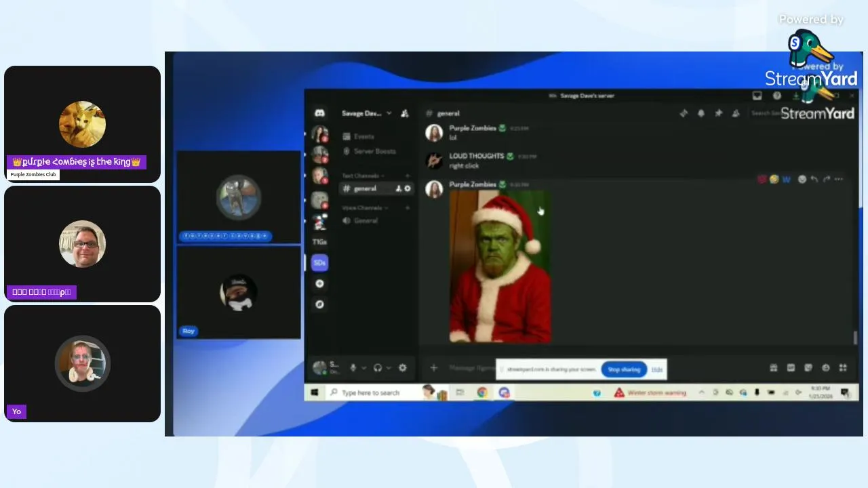Viewport: 868px width, 488px height.
Task: Collapse the Text Channels category
Action: [x=363, y=176]
